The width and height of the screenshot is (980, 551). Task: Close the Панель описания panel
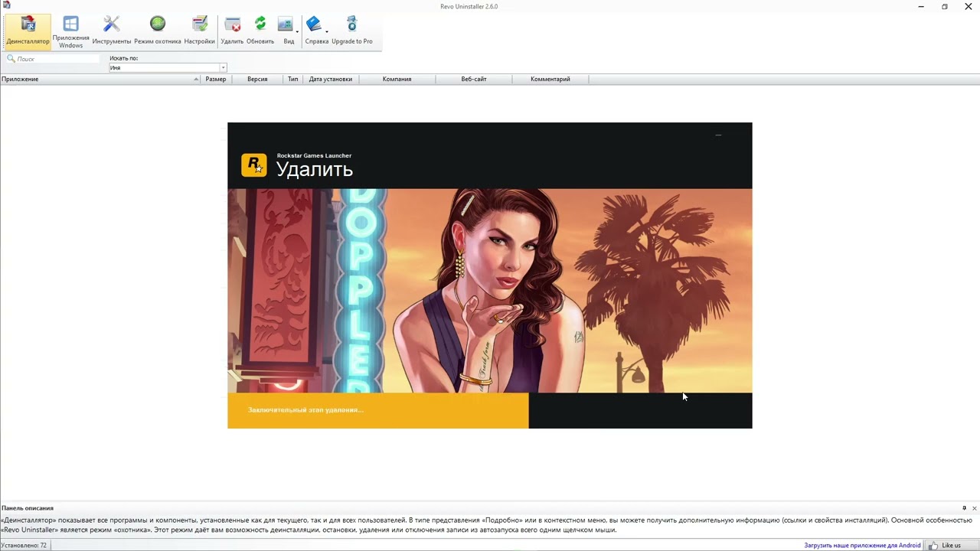point(974,508)
